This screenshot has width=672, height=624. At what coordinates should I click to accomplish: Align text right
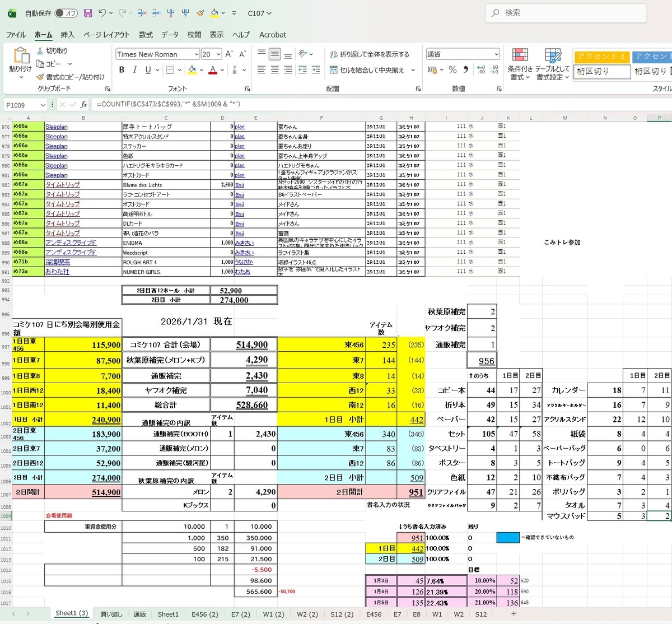[x=288, y=70]
